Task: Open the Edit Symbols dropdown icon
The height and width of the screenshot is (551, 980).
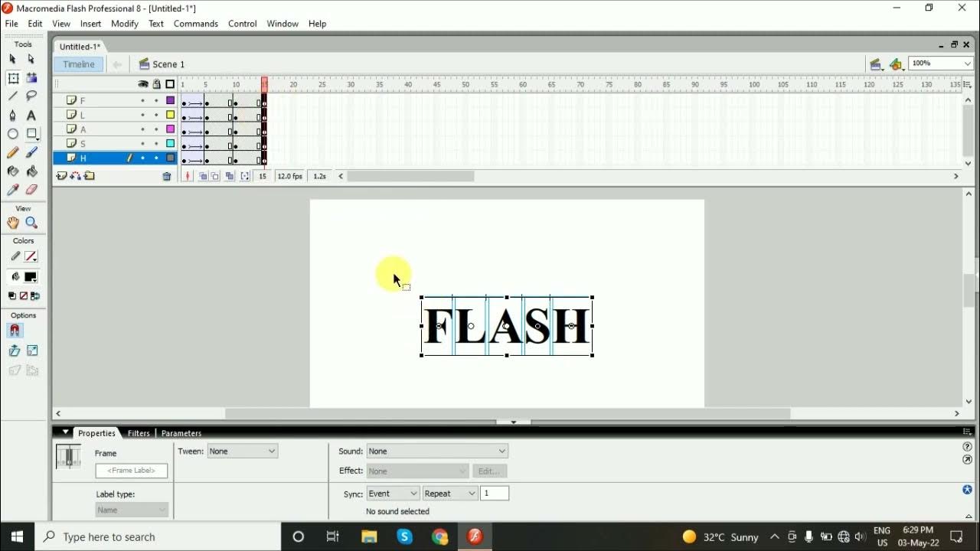Action: (897, 64)
